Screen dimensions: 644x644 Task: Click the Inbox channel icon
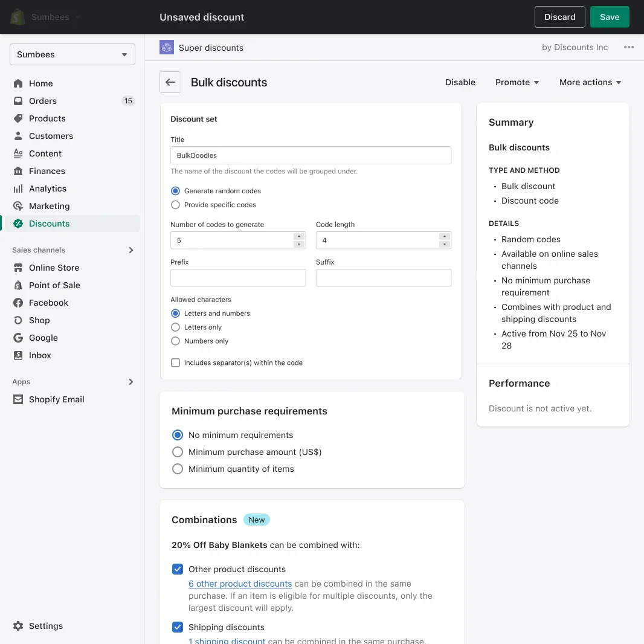(x=18, y=355)
